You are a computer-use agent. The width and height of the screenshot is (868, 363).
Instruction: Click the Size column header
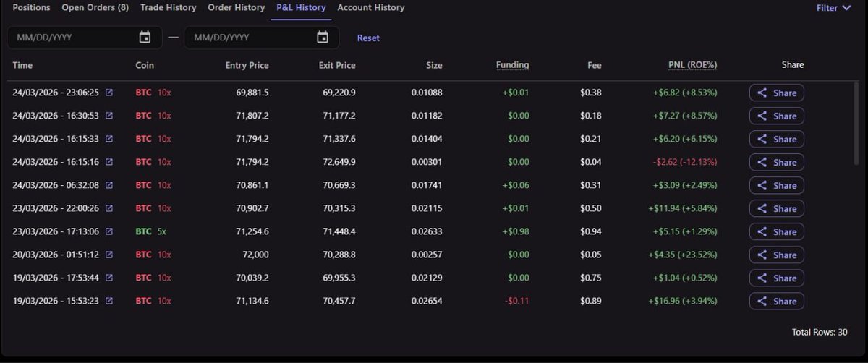434,65
